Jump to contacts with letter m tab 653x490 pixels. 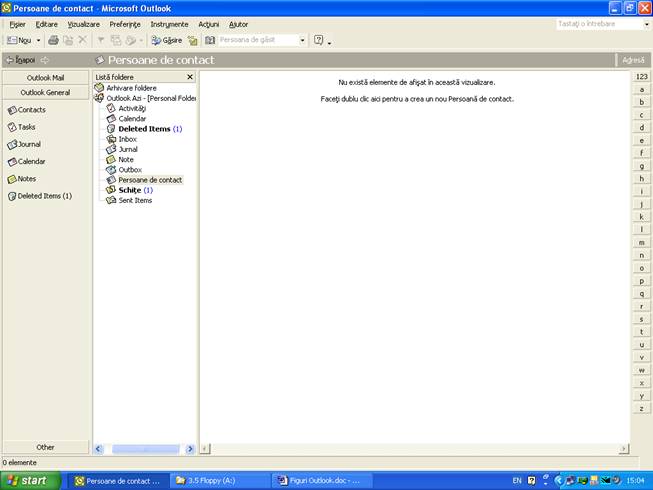[x=642, y=243]
